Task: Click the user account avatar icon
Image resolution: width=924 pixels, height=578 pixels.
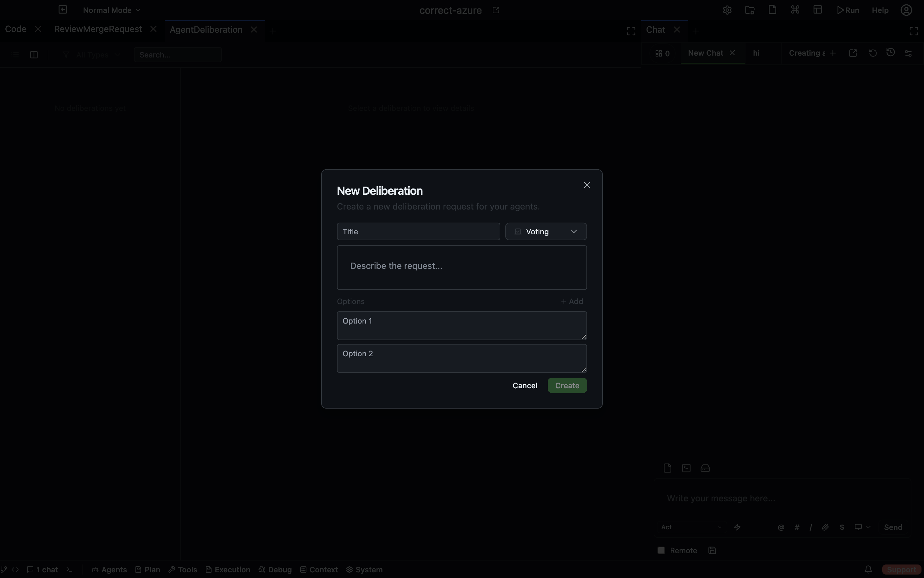Action: coord(906,10)
